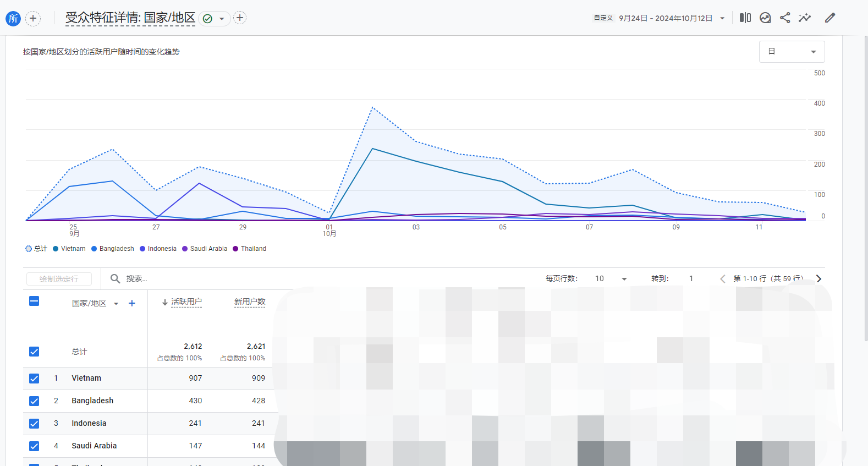
Task: Toggle the 总计 legend series
Action: [36, 249]
